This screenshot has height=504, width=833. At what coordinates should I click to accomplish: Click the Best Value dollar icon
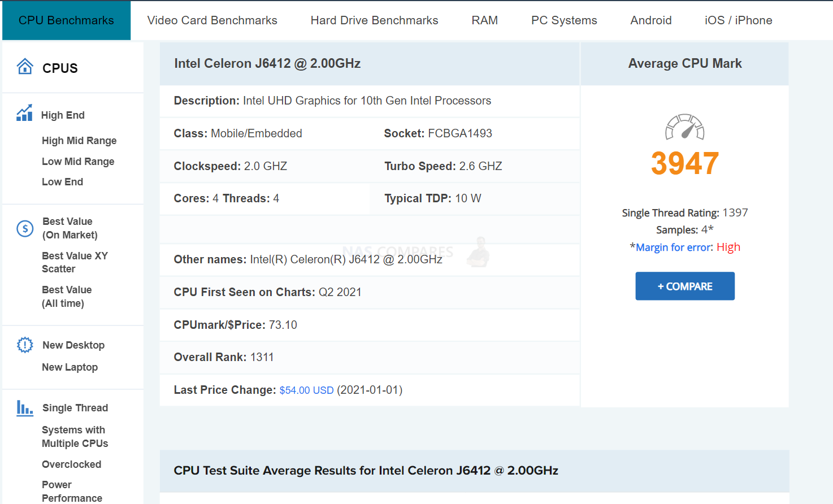click(x=25, y=228)
